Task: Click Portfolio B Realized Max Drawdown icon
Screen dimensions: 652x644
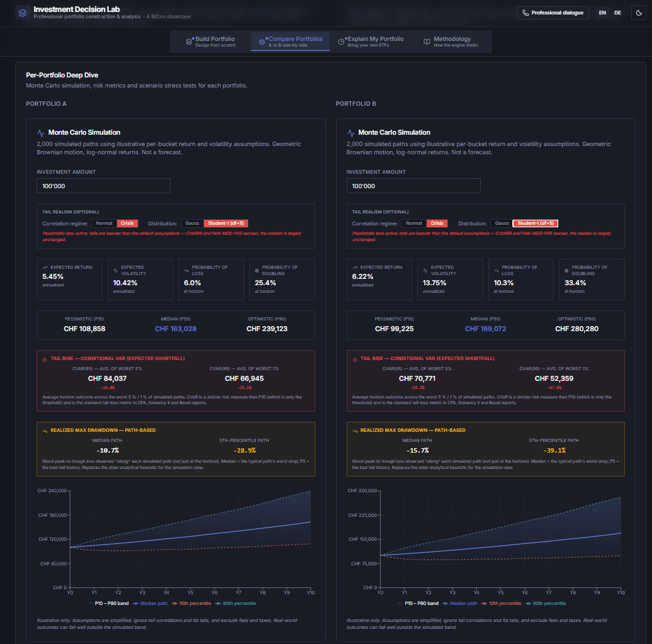Action: point(355,431)
